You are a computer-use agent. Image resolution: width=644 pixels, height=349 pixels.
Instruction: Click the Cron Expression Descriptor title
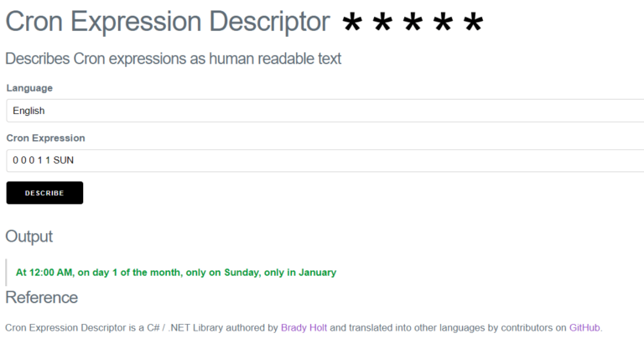(168, 21)
